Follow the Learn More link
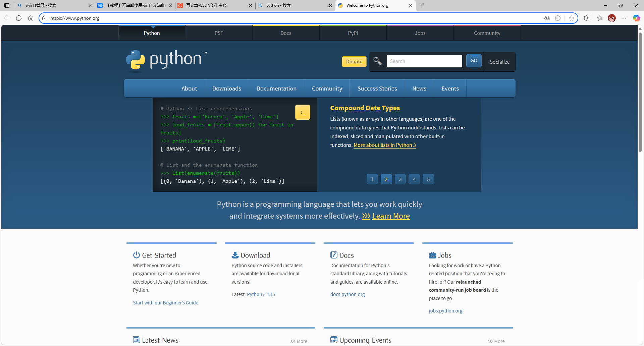644x346 pixels. (391, 216)
